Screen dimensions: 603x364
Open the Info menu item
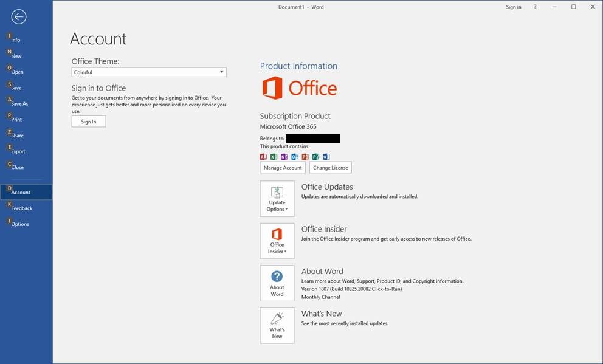pyautogui.click(x=26, y=39)
